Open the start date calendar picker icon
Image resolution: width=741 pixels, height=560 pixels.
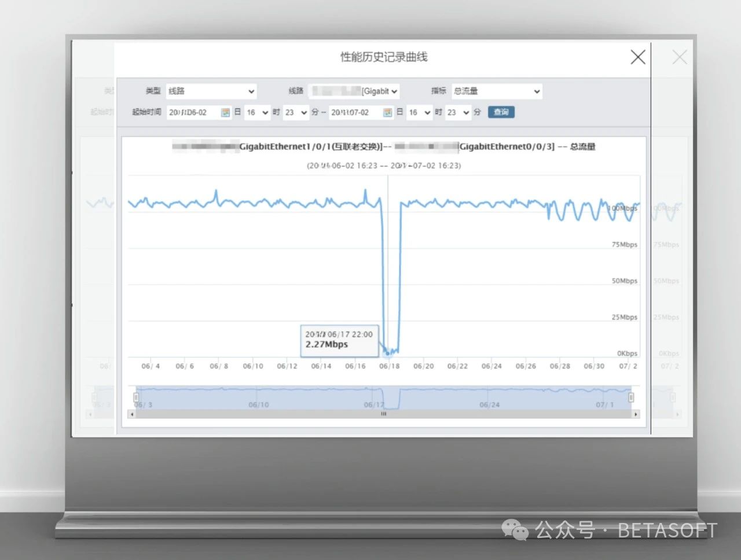pos(225,113)
